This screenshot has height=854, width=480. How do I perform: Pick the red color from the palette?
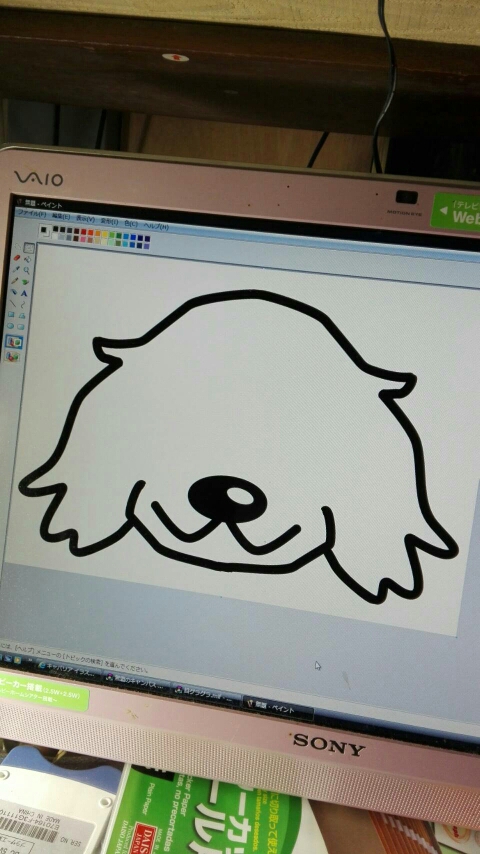point(83,231)
